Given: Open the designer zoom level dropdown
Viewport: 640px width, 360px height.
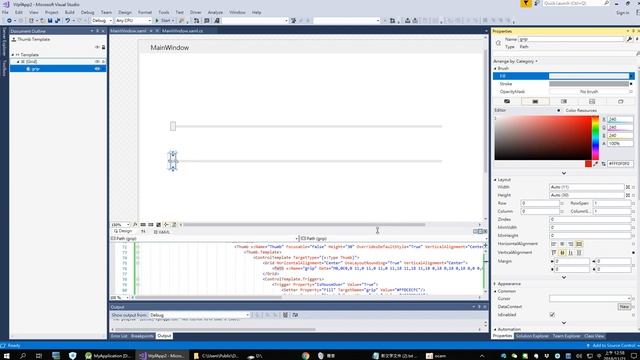Looking at the screenshot, I should tap(120, 224).
